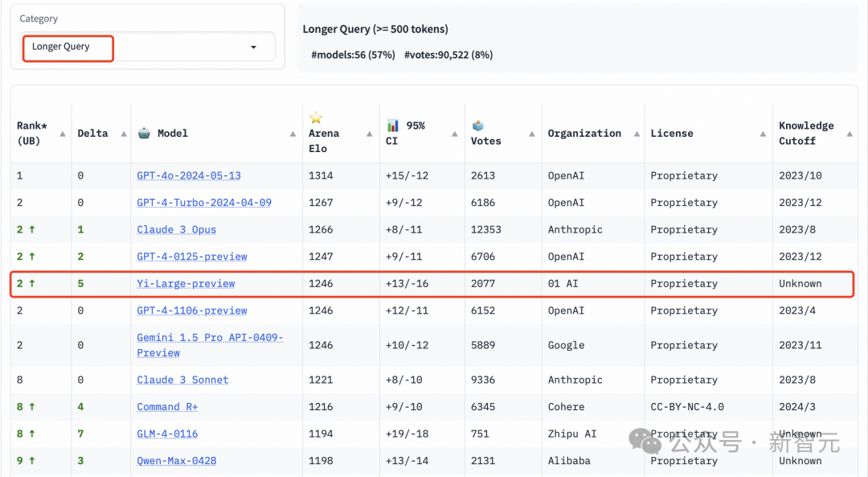This screenshot has width=868, height=477.
Task: Select confidence interval +19/-18
Action: (x=407, y=434)
